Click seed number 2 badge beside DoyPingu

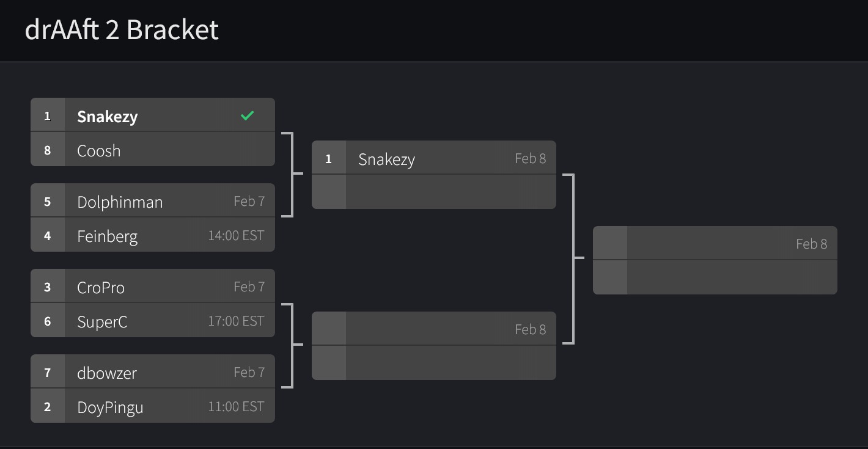click(x=48, y=407)
